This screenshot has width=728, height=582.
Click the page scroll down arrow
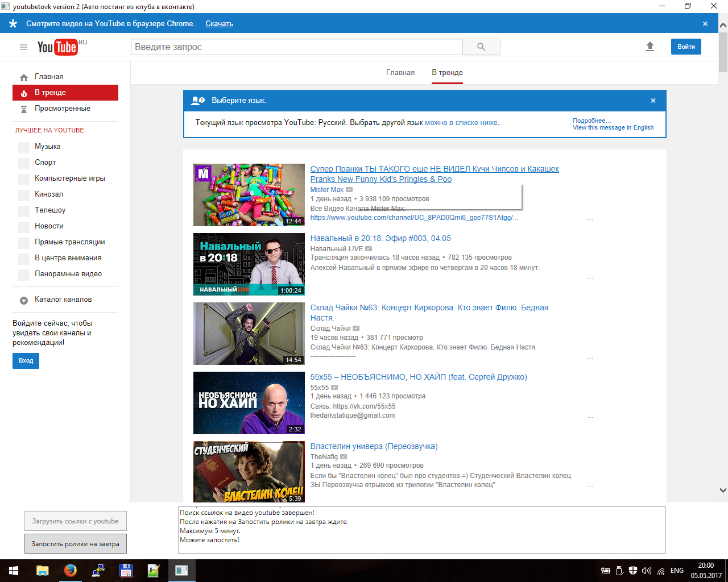click(723, 490)
